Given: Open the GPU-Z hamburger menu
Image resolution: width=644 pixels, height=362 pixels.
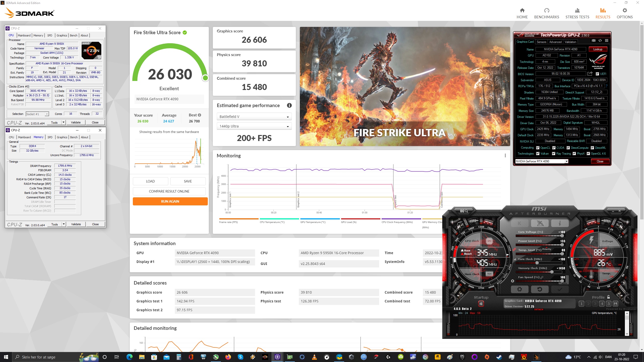Looking at the screenshot, I should [x=607, y=40].
